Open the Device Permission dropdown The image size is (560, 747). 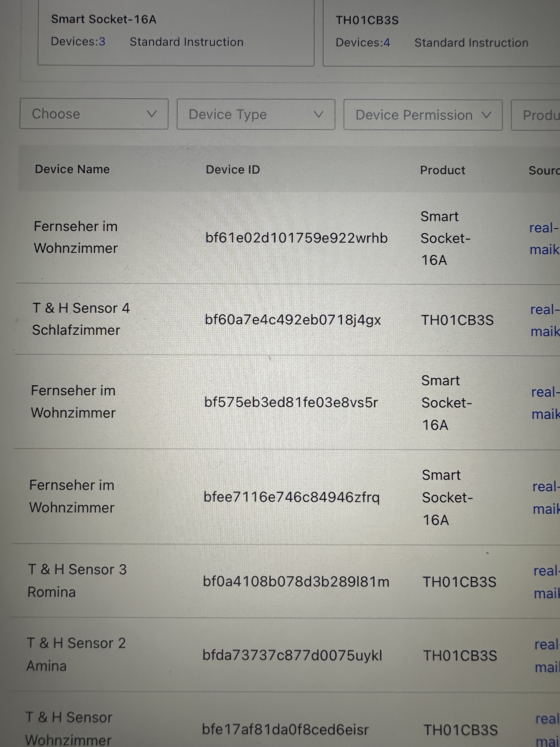point(423,115)
